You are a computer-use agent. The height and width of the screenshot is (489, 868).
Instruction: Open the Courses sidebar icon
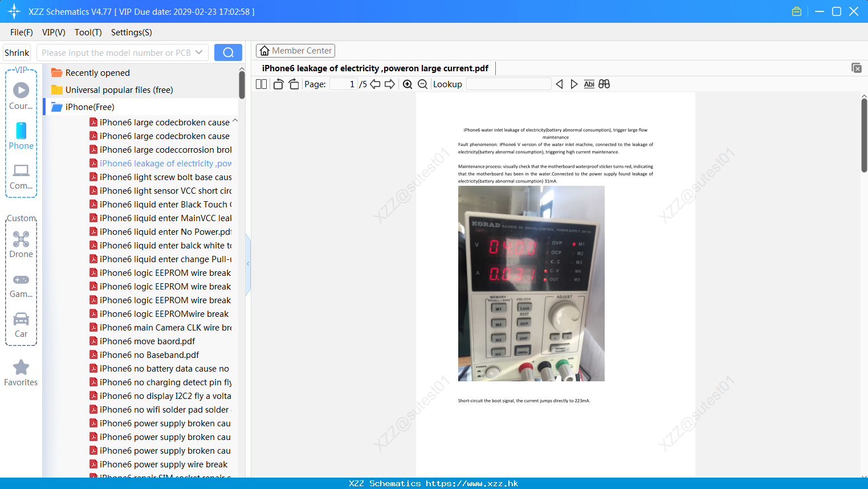coord(21,96)
